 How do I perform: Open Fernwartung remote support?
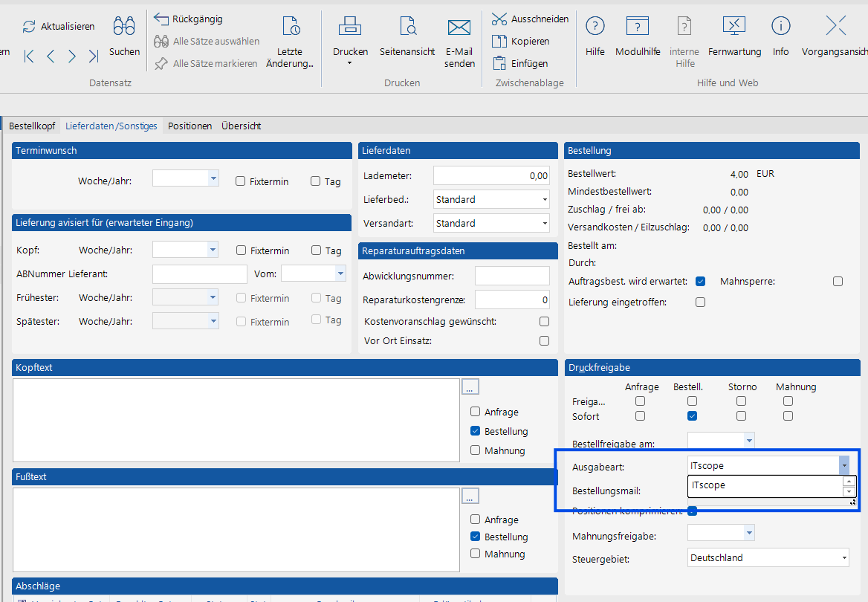[734, 27]
